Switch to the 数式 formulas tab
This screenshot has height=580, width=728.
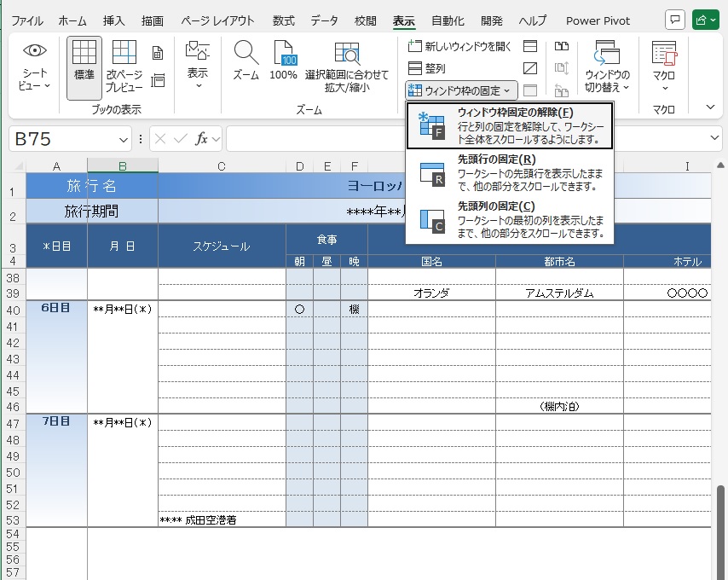click(x=284, y=20)
